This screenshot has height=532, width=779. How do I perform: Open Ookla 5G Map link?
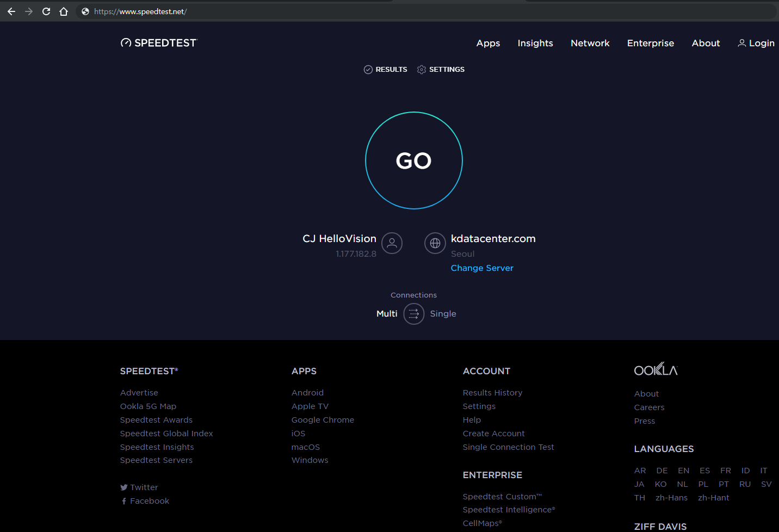coord(148,406)
